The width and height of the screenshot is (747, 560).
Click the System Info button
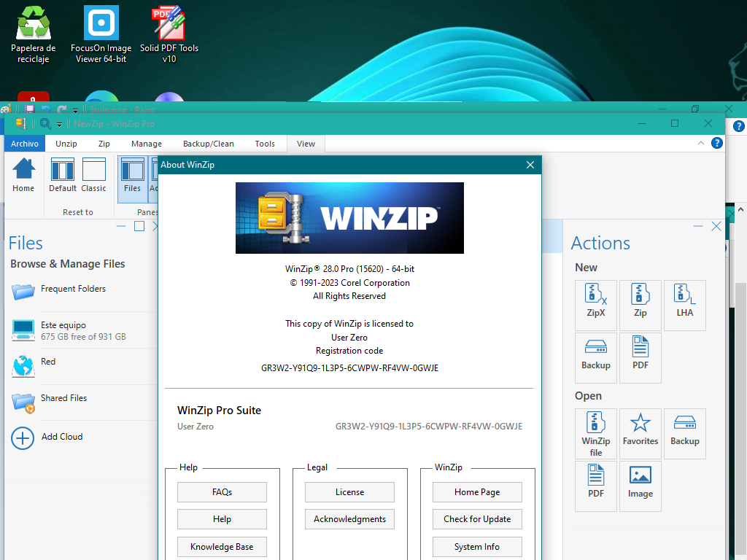click(477, 547)
